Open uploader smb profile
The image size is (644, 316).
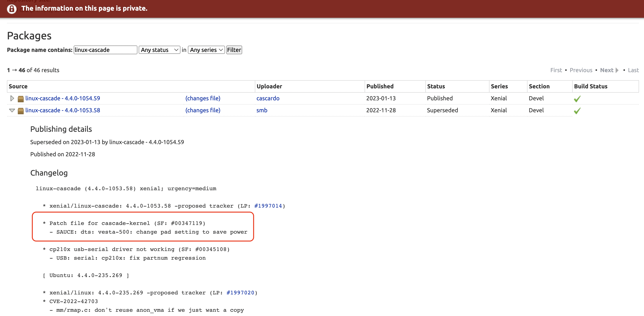coord(262,110)
